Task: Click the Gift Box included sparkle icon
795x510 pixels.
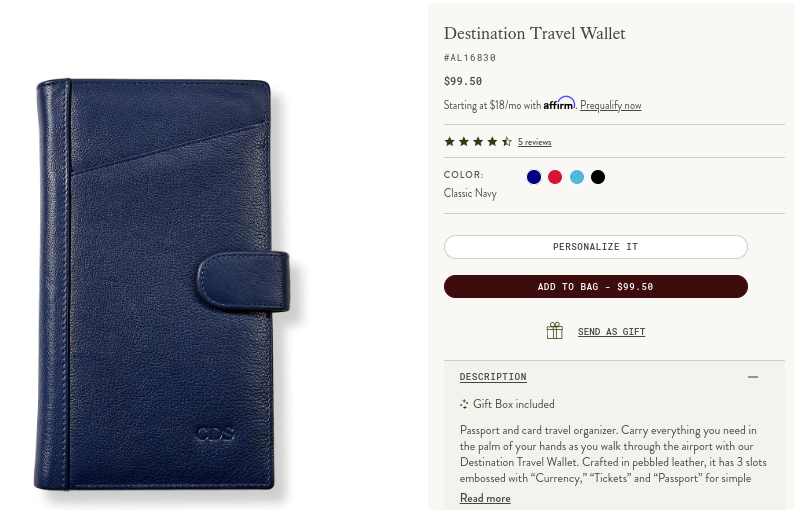Action: click(464, 404)
